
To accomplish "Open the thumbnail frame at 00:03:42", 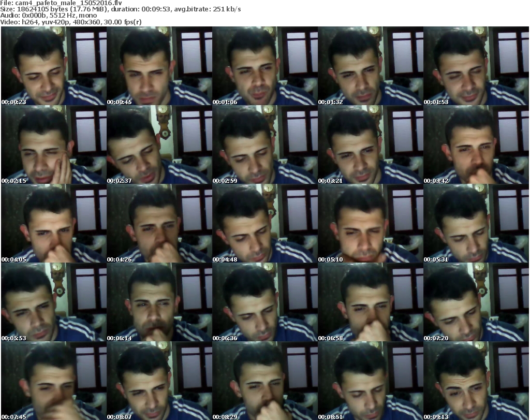I will (x=476, y=144).
